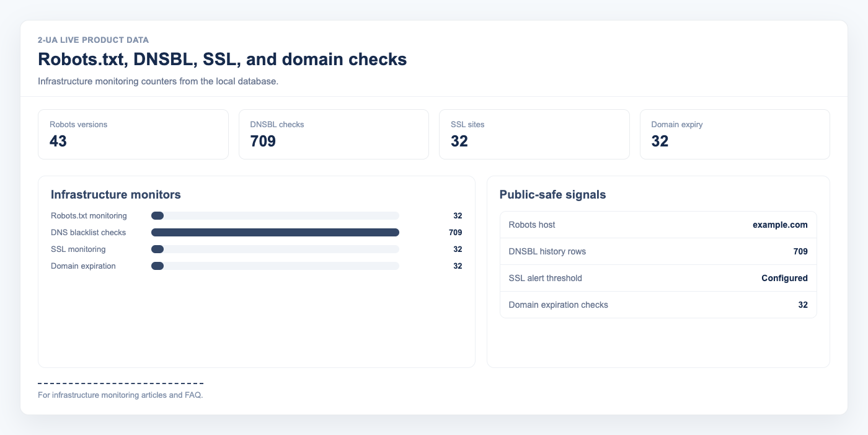Click the 'Infrastructure monitors' heading
The width and height of the screenshot is (868, 435).
[x=116, y=195]
